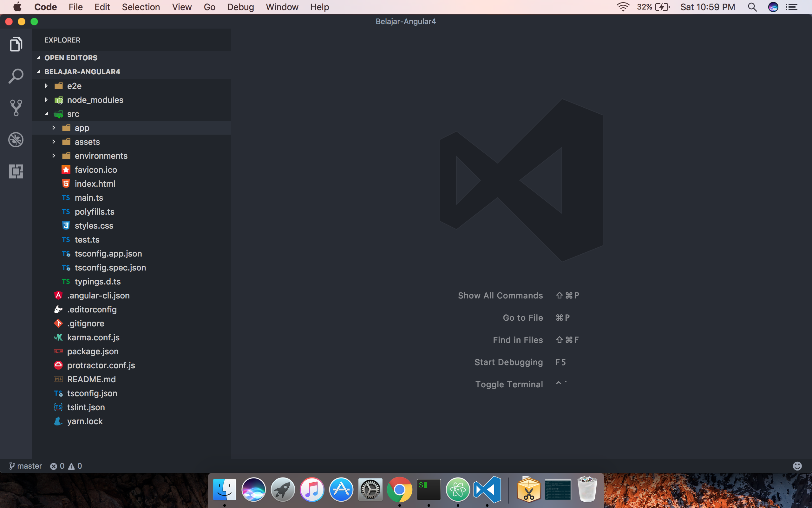This screenshot has height=508, width=812.
Task: Open polyfills.ts file
Action: pyautogui.click(x=131, y=212)
